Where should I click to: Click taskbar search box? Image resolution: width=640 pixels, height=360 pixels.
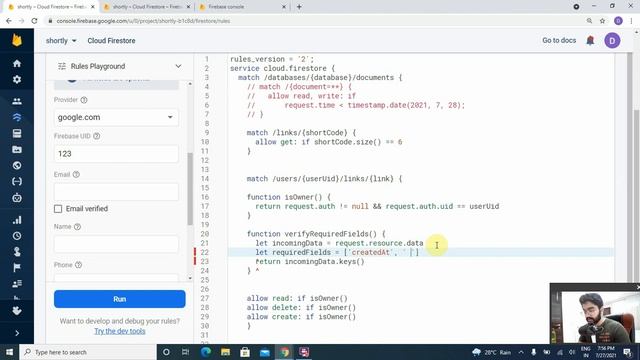coord(88,352)
